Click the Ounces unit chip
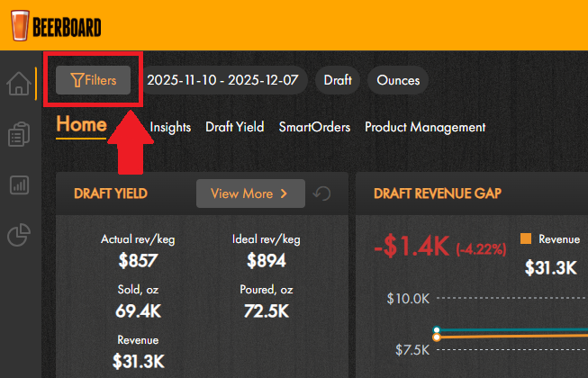 click(x=398, y=80)
